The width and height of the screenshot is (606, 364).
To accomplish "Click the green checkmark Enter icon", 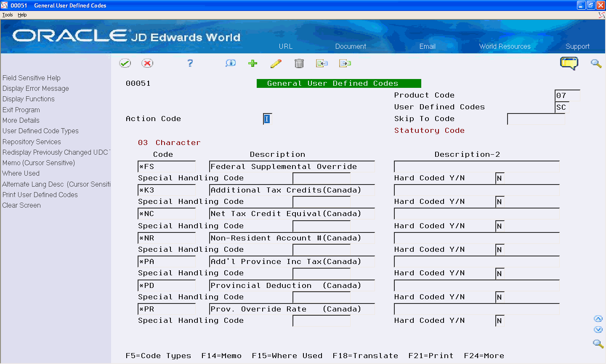I will [125, 63].
